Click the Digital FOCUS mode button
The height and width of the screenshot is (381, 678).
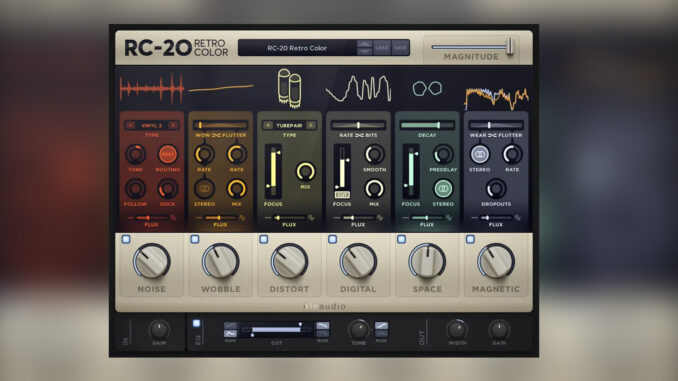coord(342,195)
